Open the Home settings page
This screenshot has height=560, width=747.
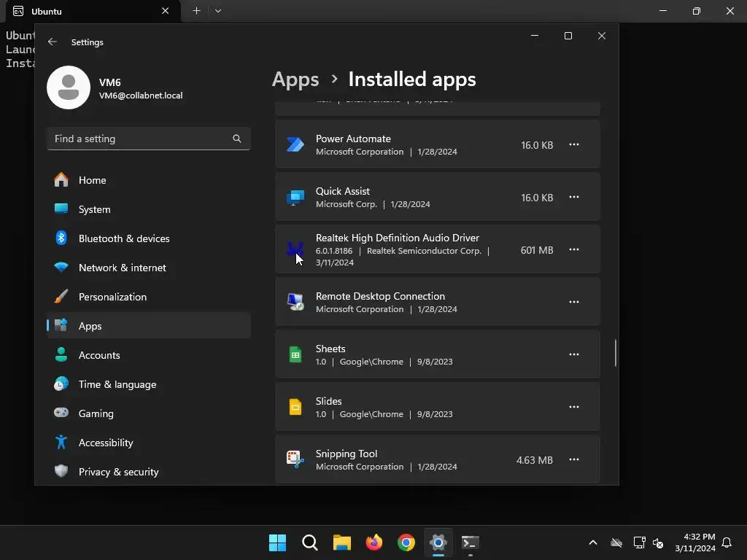click(149, 180)
